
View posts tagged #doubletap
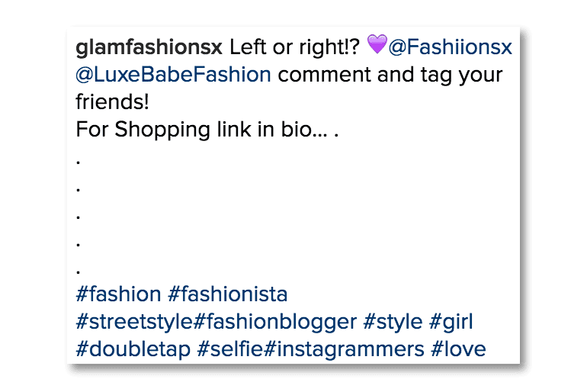point(132,349)
